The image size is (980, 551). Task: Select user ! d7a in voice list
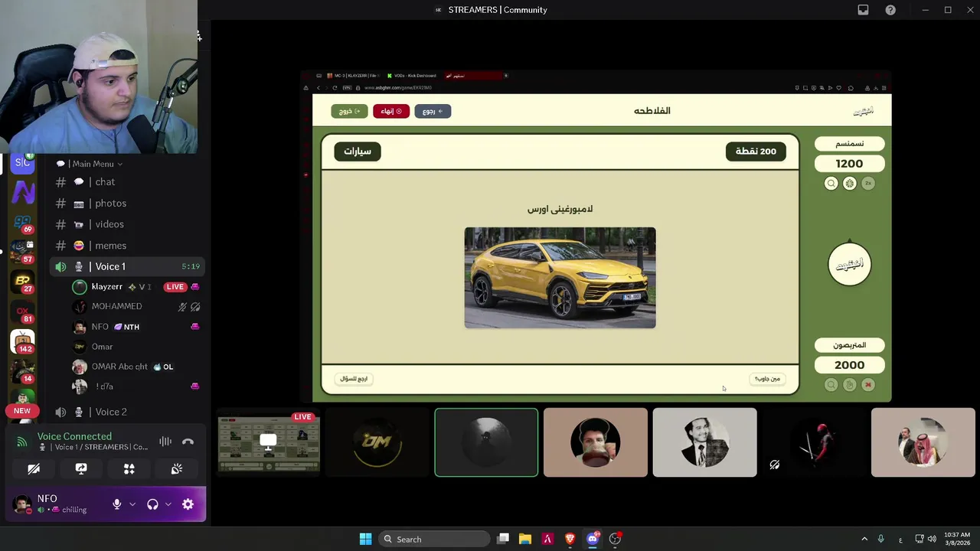pos(105,386)
